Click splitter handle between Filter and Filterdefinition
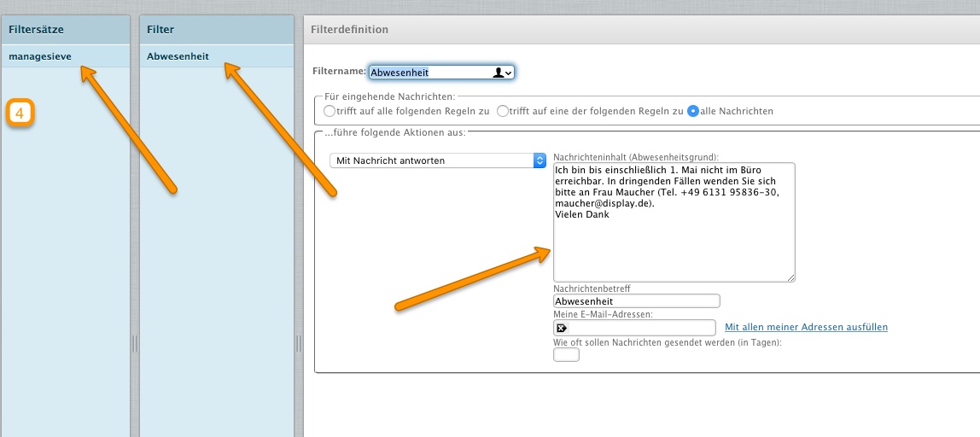980x437 pixels. [x=299, y=343]
